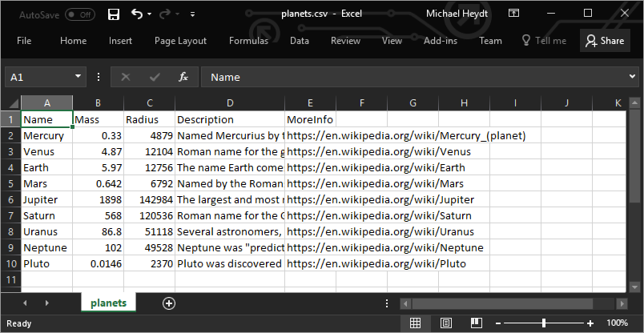Click the Insert Function fx icon
The height and width of the screenshot is (333, 644).
pyautogui.click(x=183, y=77)
